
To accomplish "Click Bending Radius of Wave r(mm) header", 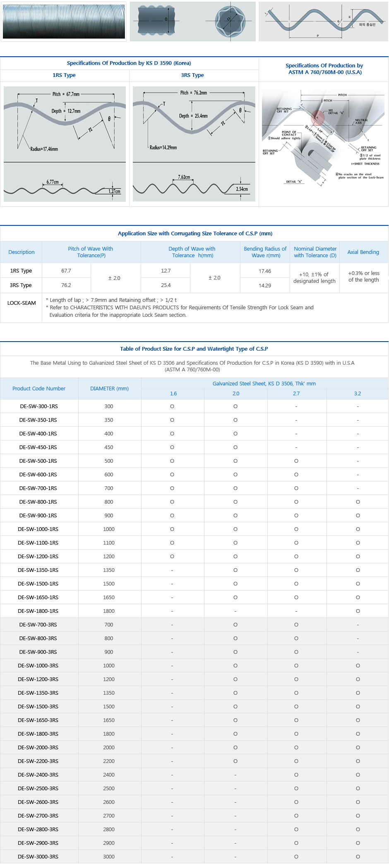I will click(265, 252).
